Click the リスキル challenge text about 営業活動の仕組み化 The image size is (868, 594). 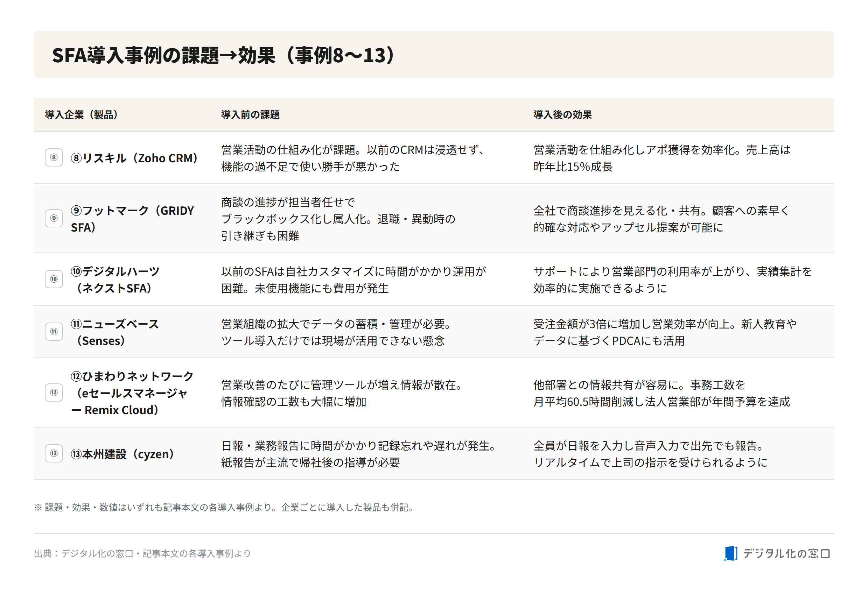coord(353,158)
